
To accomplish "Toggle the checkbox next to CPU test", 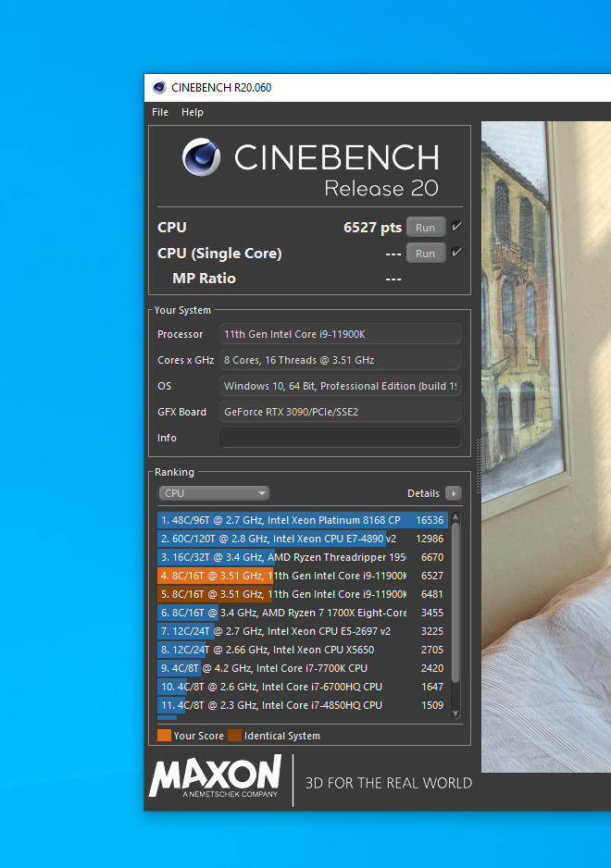I will coord(456,227).
